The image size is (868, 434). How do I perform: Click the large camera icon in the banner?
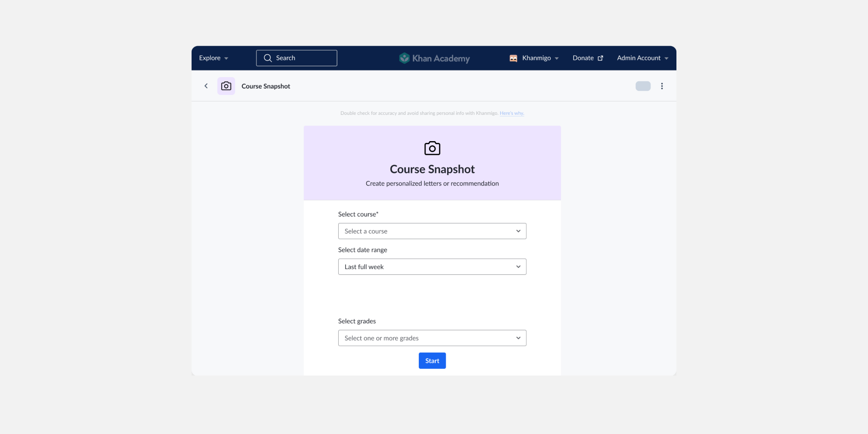432,148
